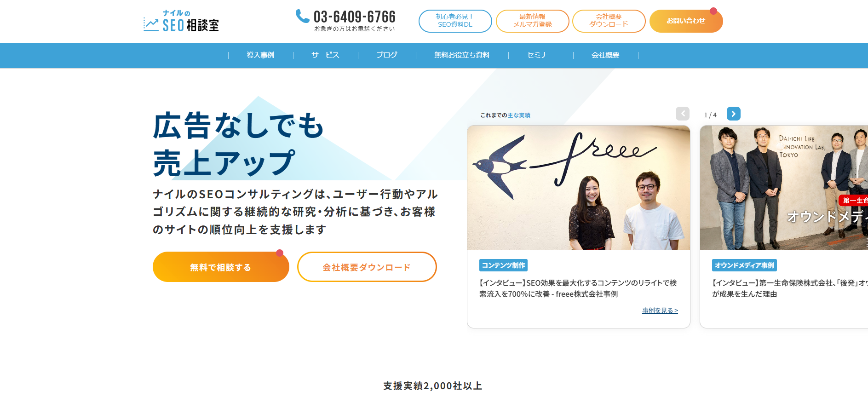Click 無料で相談する button

[221, 267]
